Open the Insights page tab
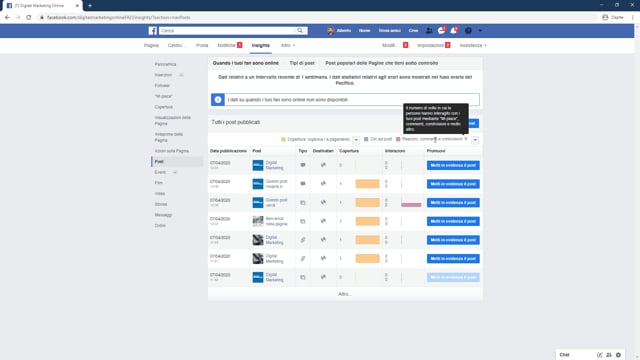This screenshot has height=360, width=640. pos(260,45)
